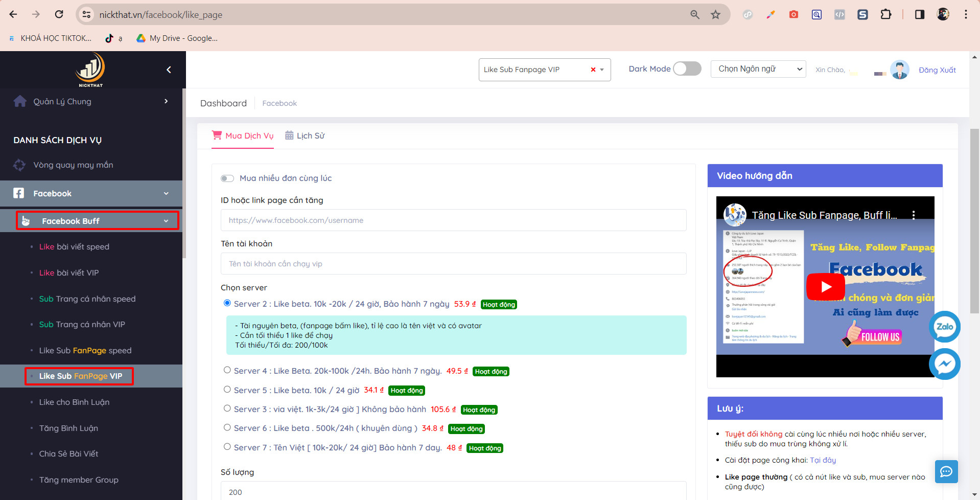
Task: Open the Like Sub Fanpage VIP service dropdown
Action: pos(545,70)
